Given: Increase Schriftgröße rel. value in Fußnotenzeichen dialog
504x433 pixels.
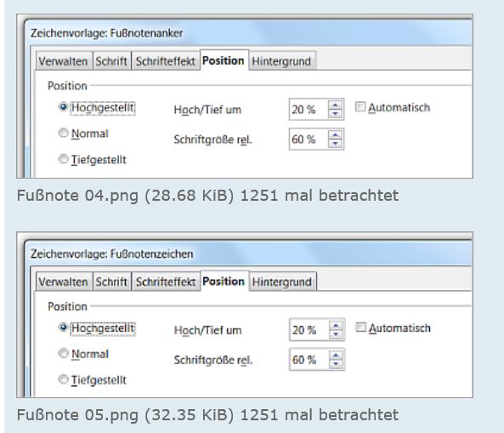Looking at the screenshot, I should click(x=336, y=355).
